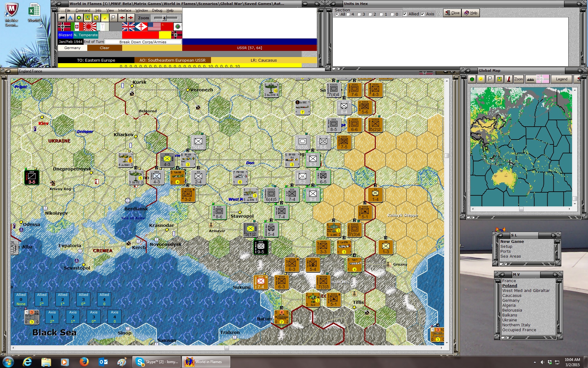Screen dimensions: 588x368
Task: Click Break Down Corps/Armies phase field
Action: tap(143, 42)
